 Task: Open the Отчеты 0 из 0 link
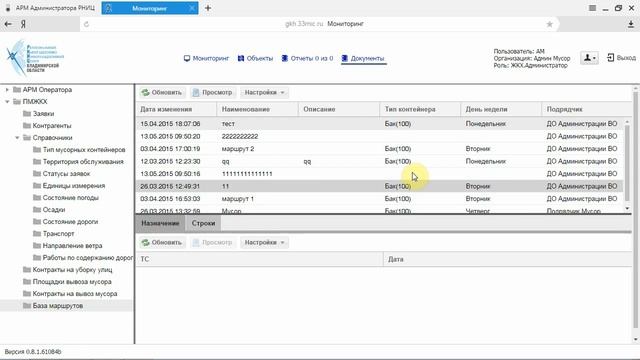pyautogui.click(x=307, y=58)
